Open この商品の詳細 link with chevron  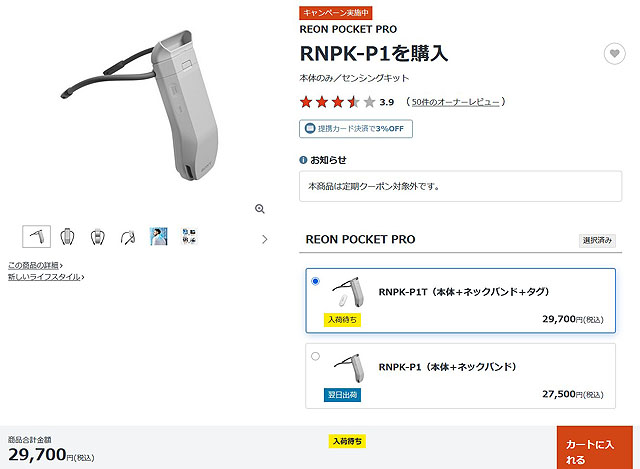(x=36, y=265)
